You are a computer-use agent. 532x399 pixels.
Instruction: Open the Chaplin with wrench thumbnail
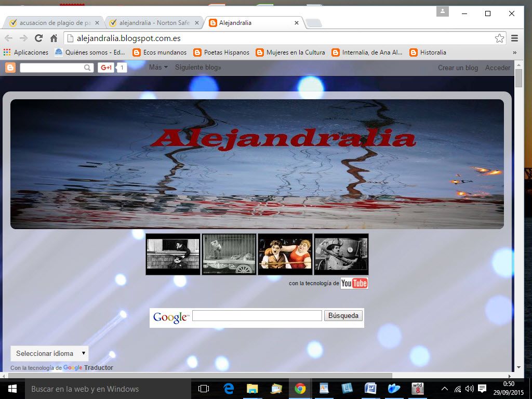click(x=341, y=254)
